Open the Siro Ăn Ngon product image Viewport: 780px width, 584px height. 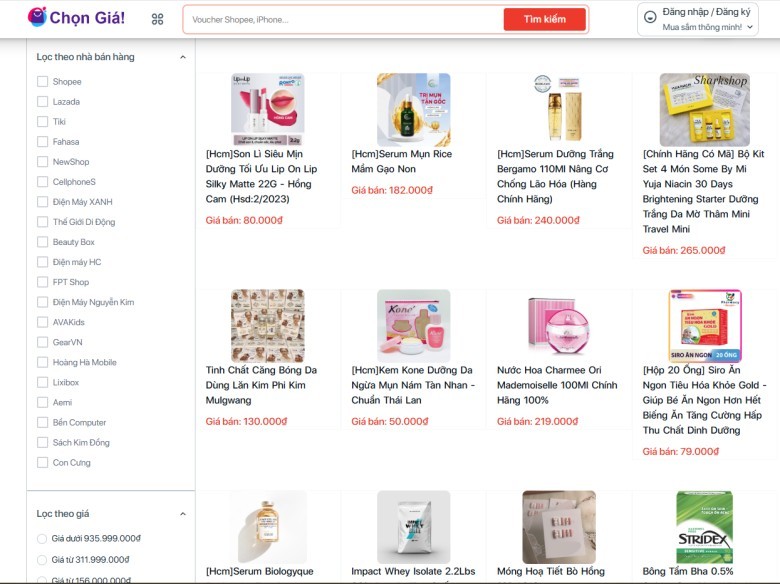pos(705,326)
